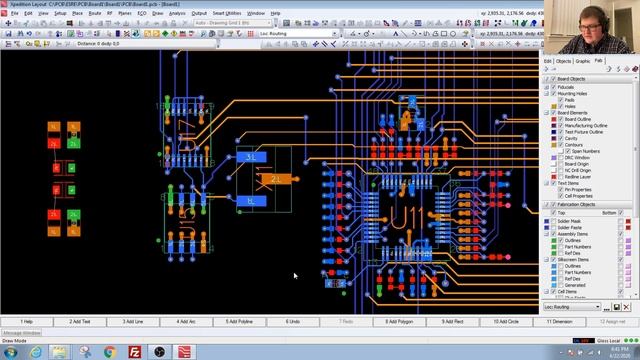This screenshot has width=640, height=360.
Task: Open the Route menu
Action: coord(95,13)
